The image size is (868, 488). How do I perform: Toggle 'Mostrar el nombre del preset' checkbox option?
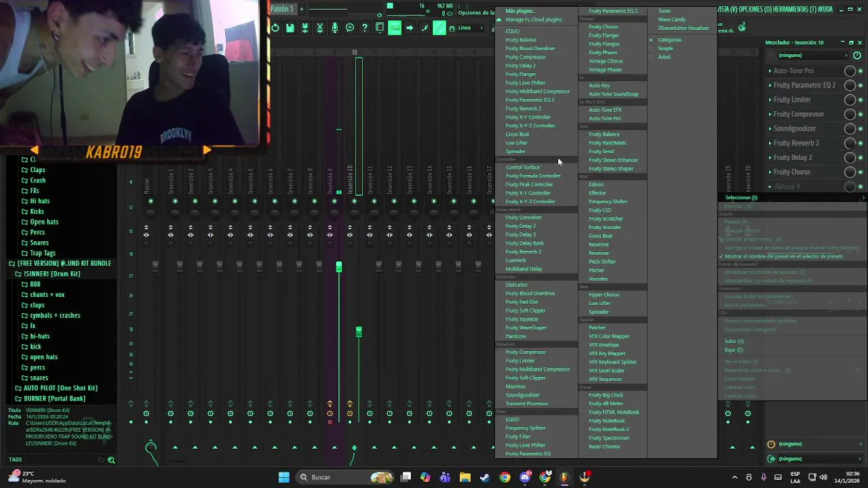[783, 256]
